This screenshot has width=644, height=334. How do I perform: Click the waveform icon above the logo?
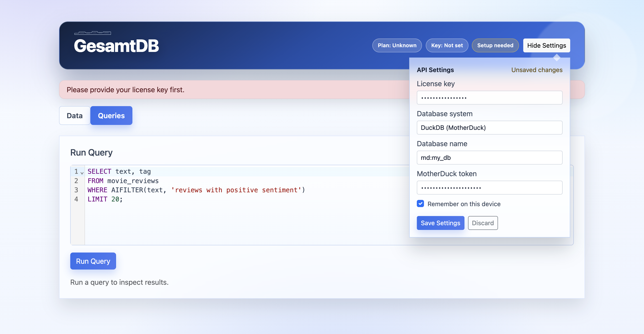(x=93, y=33)
